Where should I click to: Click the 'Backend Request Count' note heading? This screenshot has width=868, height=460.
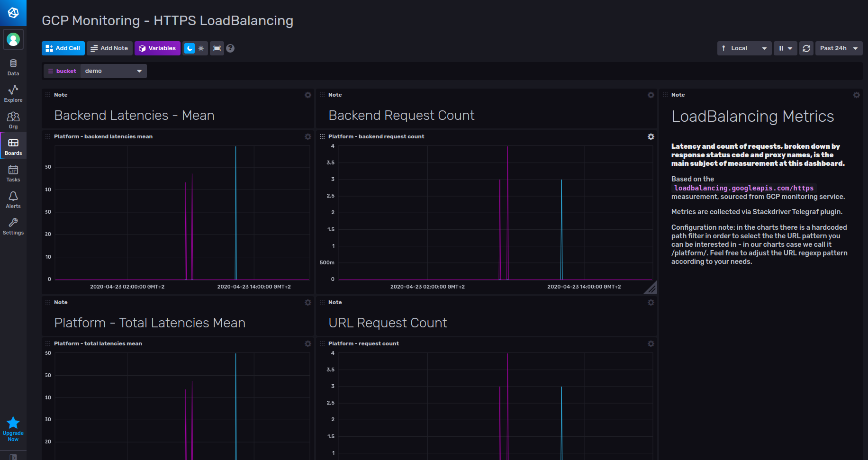pyautogui.click(x=401, y=116)
